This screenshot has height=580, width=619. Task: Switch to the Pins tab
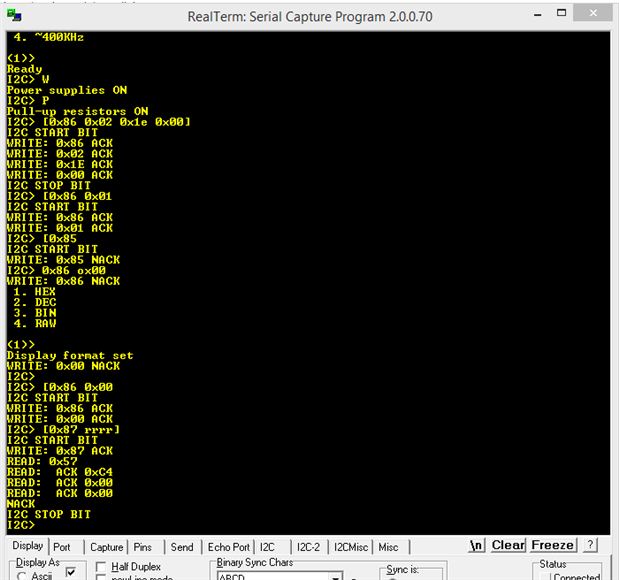(x=143, y=547)
